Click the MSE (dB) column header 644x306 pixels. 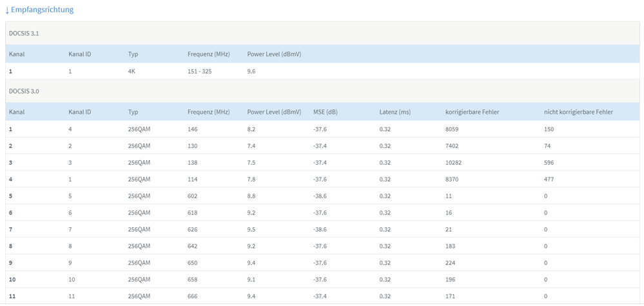tap(325, 112)
